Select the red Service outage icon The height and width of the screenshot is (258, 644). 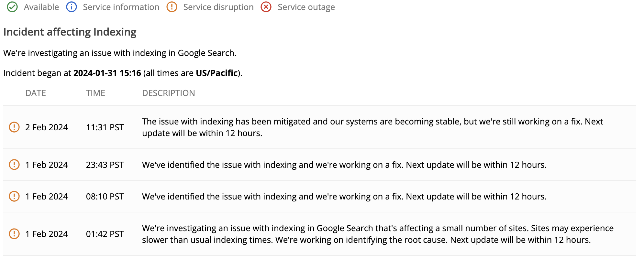[x=266, y=7]
